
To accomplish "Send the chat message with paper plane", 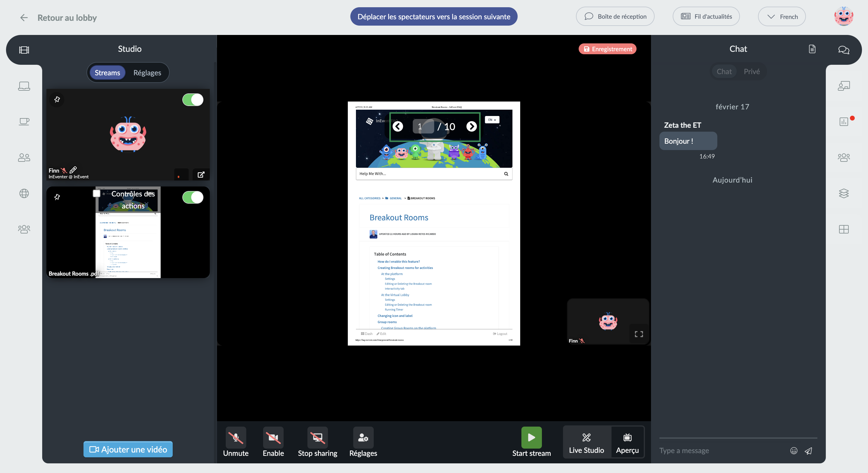I will [x=809, y=451].
